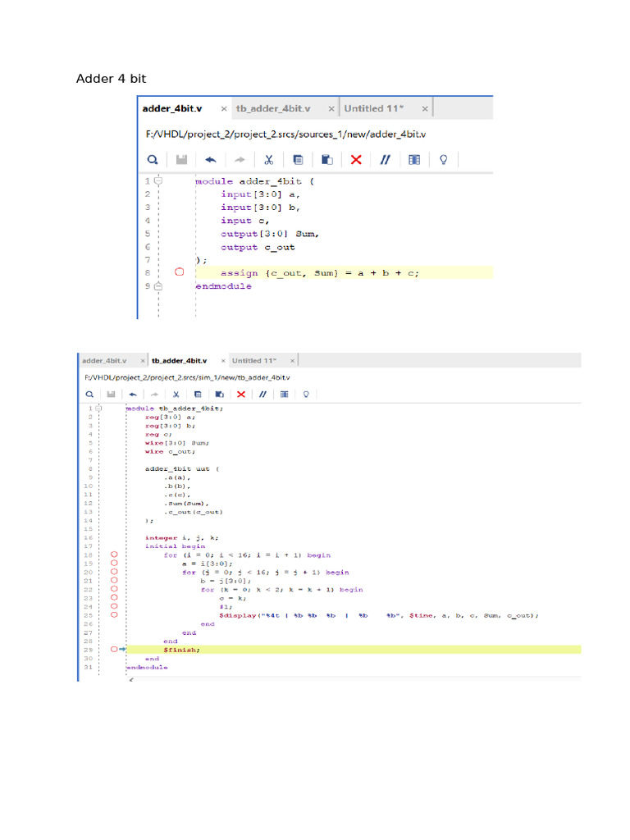Click 'integer i, j, k;' line in testbench
Image resolution: width=630 pixels, height=840 pixels.
click(x=181, y=537)
